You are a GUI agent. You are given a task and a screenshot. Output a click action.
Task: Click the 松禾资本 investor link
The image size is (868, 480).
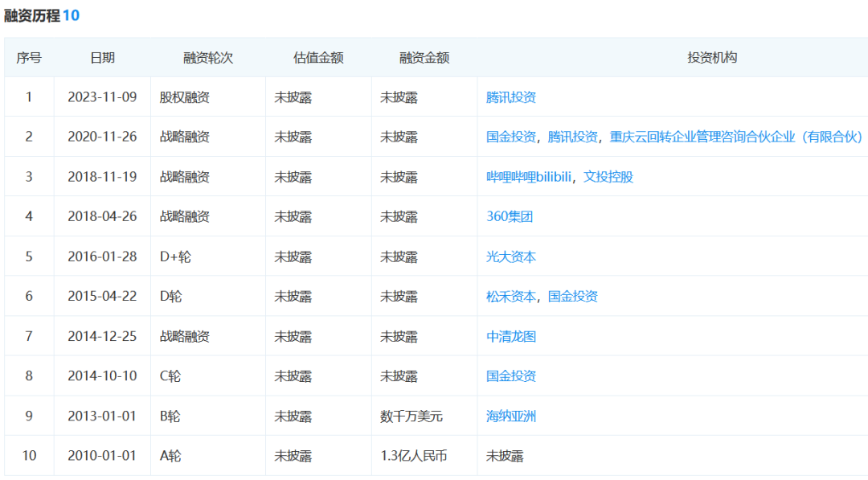point(511,296)
